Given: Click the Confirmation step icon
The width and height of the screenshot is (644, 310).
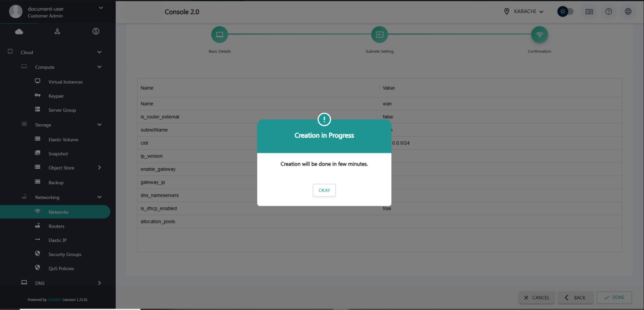Looking at the screenshot, I should tap(539, 35).
